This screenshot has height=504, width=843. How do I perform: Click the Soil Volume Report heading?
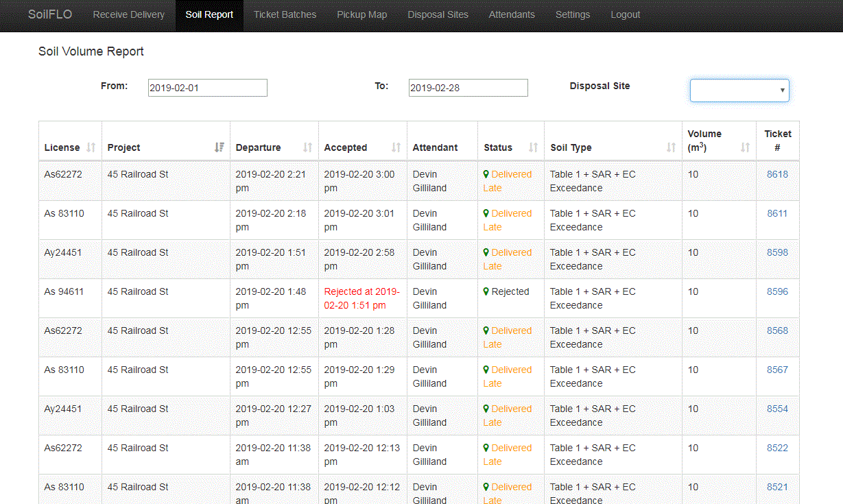pyautogui.click(x=91, y=51)
